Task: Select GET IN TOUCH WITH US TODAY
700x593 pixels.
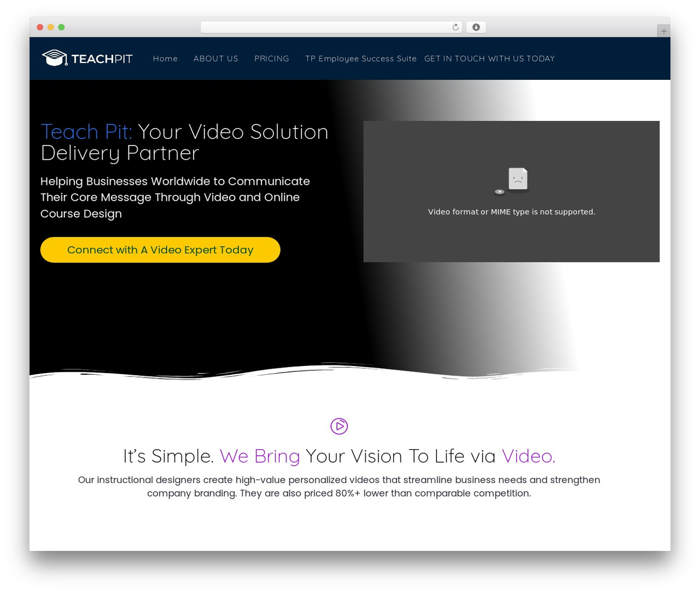Action: click(x=489, y=59)
